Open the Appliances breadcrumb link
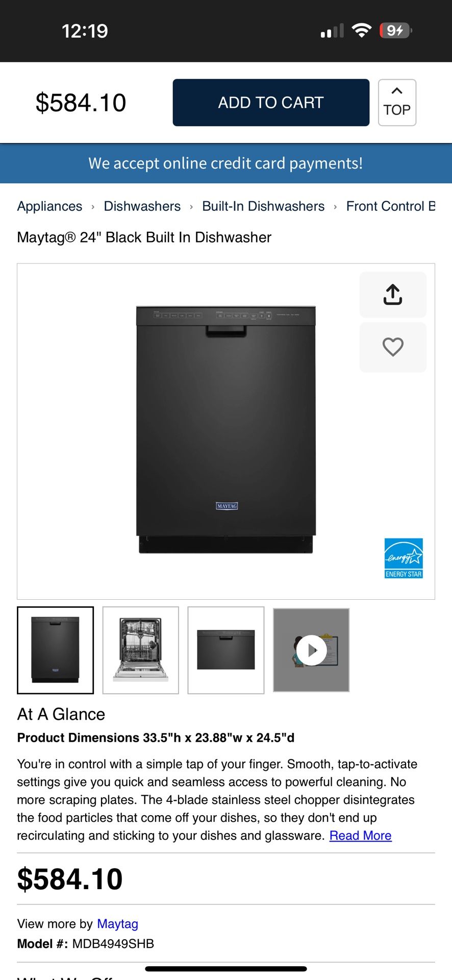Image resolution: width=452 pixels, height=980 pixels. coord(49,206)
